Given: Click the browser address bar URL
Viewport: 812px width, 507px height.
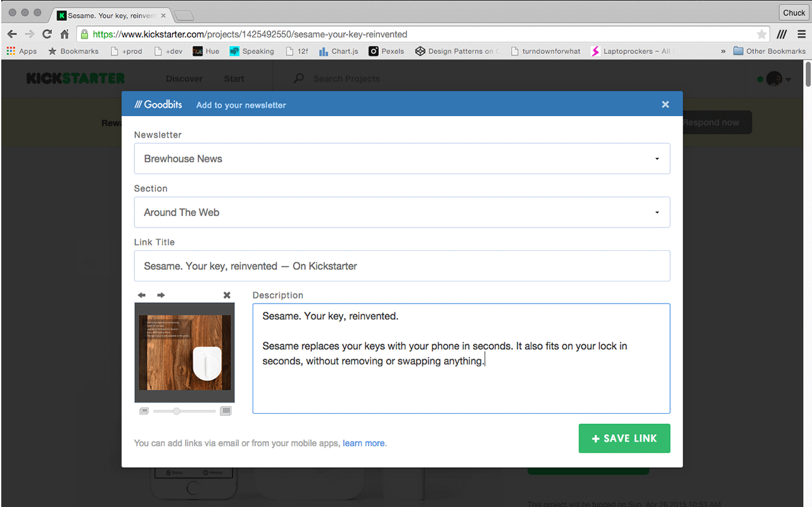Looking at the screenshot, I should 250,34.
